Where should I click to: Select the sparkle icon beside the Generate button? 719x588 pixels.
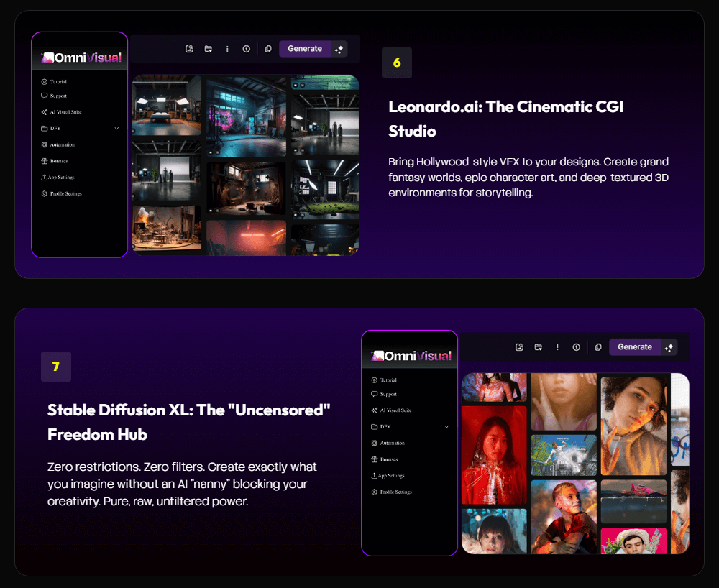point(338,48)
